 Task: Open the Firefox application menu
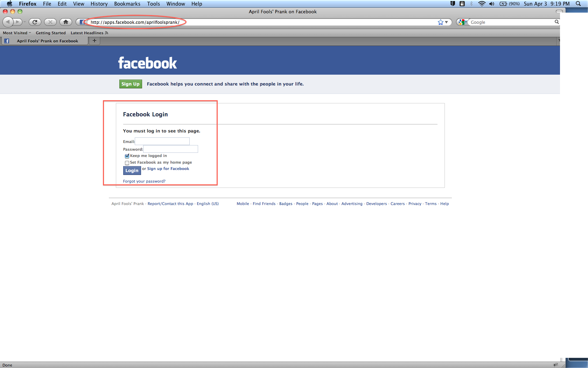[28, 4]
